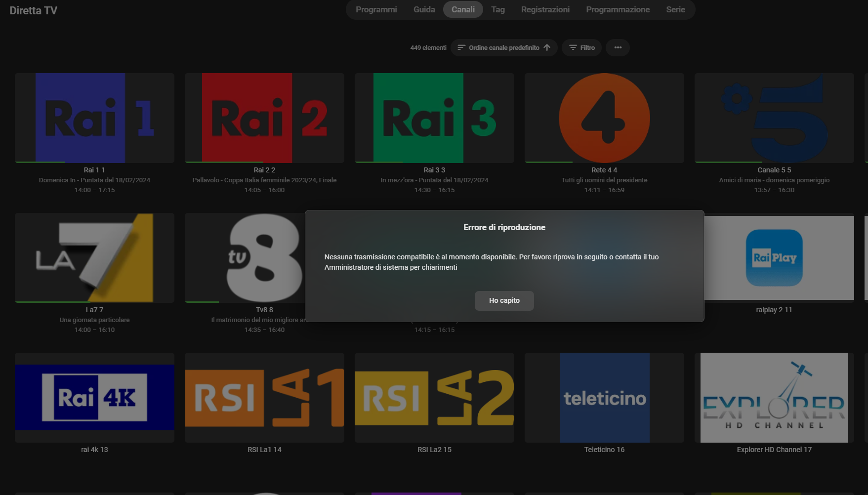Click the Errore di riproduzione dialog heading
Viewport: 868px width, 495px height.
tap(504, 227)
